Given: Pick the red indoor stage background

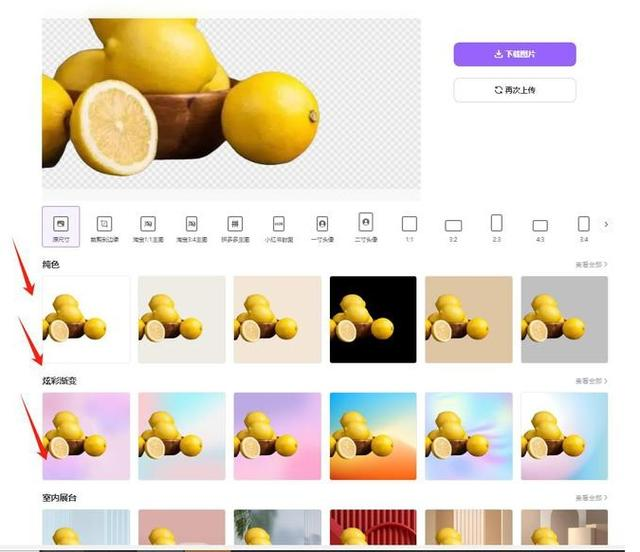Looking at the screenshot, I should pos(373,530).
